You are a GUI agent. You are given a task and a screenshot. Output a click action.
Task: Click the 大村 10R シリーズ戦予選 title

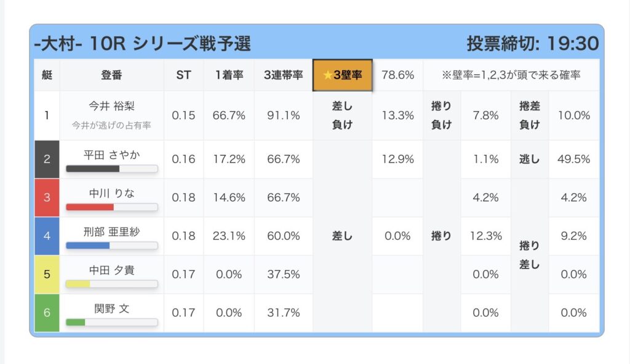click(x=142, y=44)
